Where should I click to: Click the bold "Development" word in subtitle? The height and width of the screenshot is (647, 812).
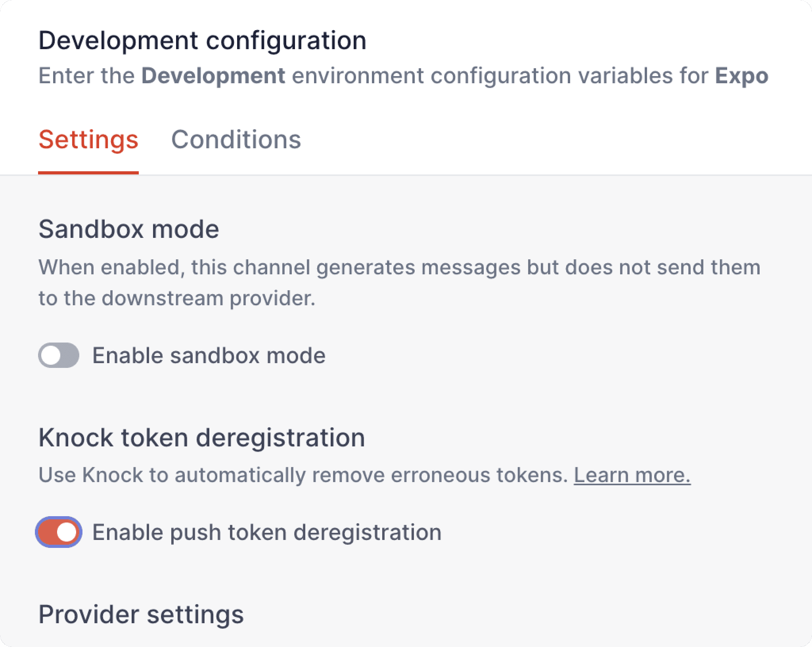pos(213,76)
